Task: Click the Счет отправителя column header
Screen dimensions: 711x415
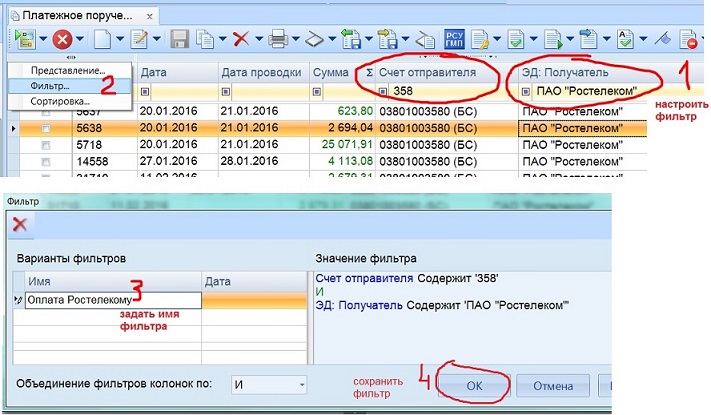Action: pos(446,73)
